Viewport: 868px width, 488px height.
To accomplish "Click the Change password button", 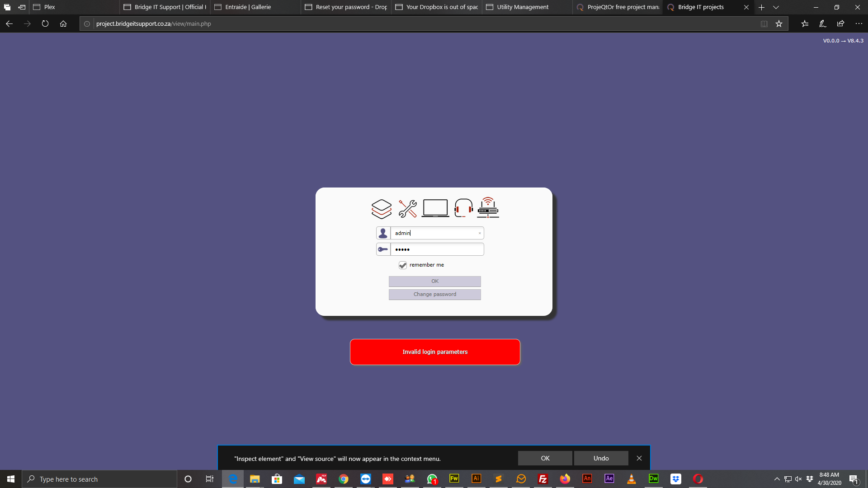I will [x=434, y=294].
